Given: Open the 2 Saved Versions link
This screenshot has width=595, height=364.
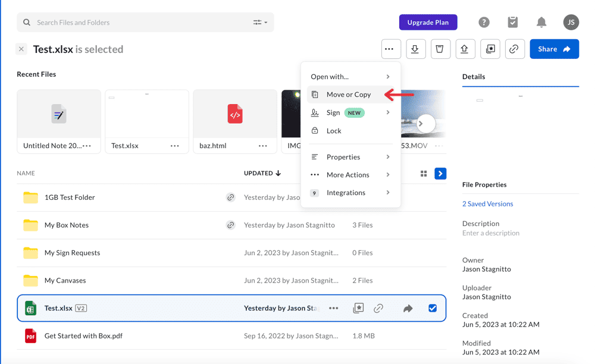Looking at the screenshot, I should pyautogui.click(x=488, y=204).
